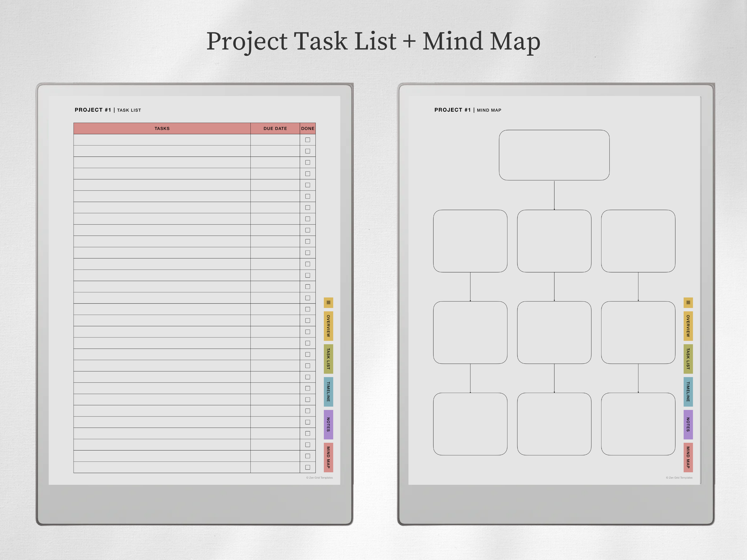This screenshot has width=747, height=560.
Task: Tick the fourth row Done checkbox
Action: pyautogui.click(x=308, y=174)
